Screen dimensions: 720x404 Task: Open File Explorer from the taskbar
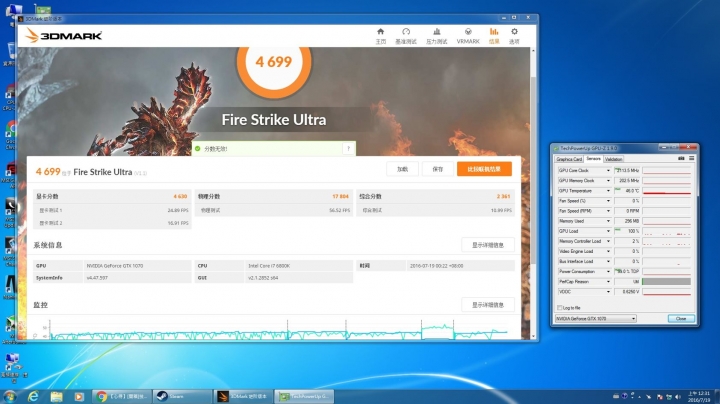click(56, 396)
